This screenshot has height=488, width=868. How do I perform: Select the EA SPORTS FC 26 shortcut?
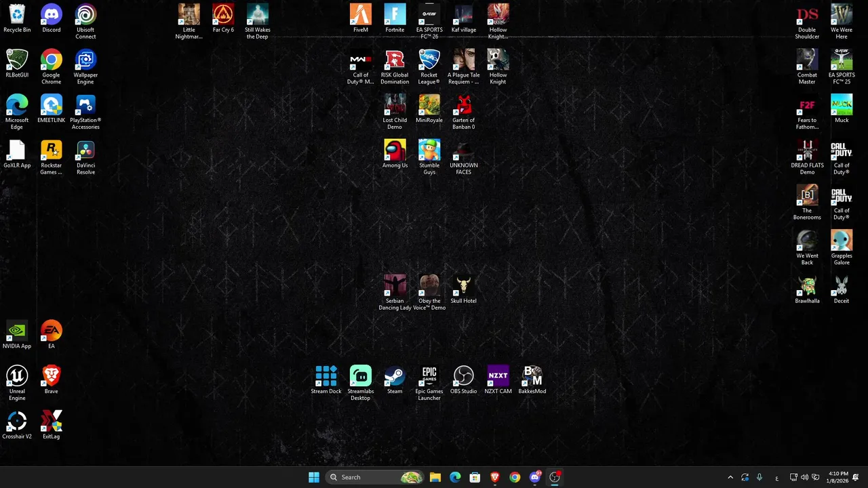coord(429,22)
